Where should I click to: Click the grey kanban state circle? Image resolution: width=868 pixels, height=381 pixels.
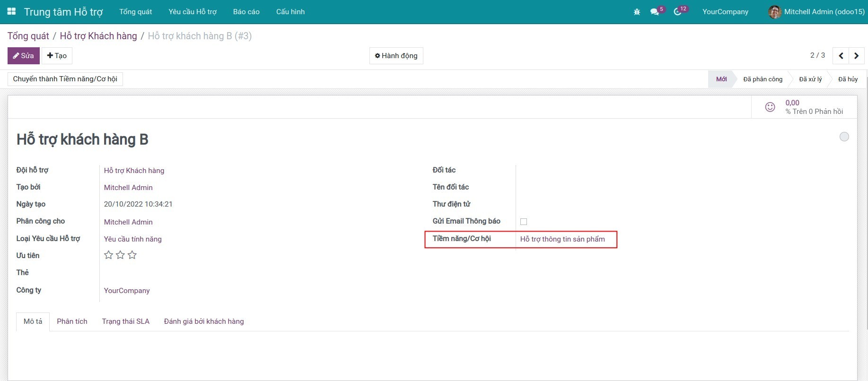(844, 137)
